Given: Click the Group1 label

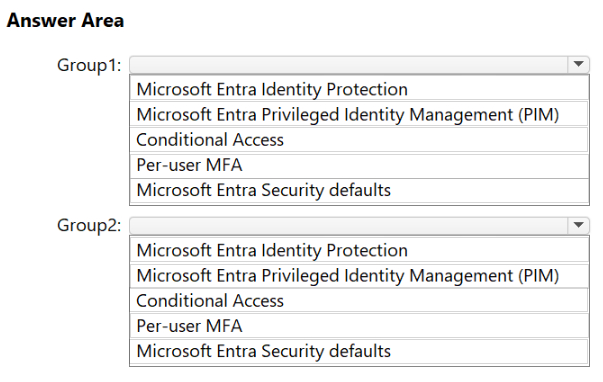Looking at the screenshot, I should click(89, 65).
